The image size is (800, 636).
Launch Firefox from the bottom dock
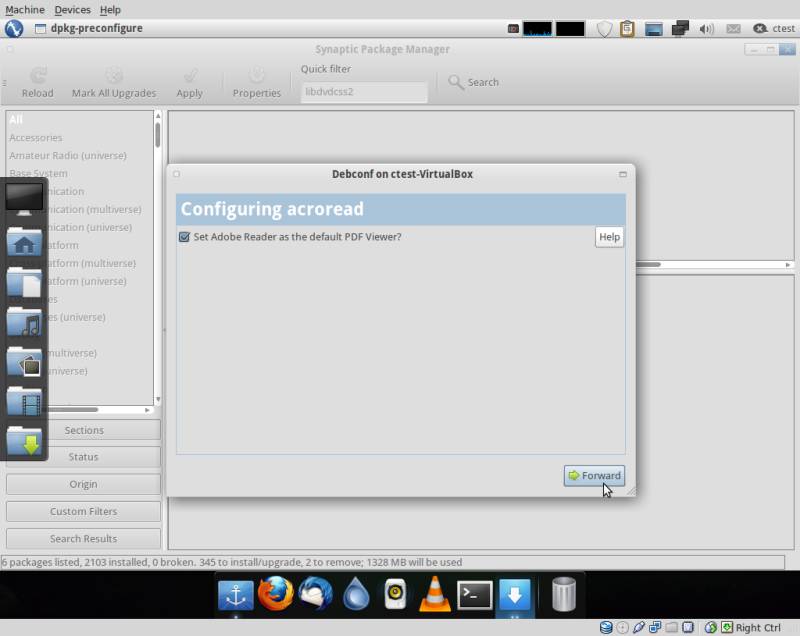(276, 594)
